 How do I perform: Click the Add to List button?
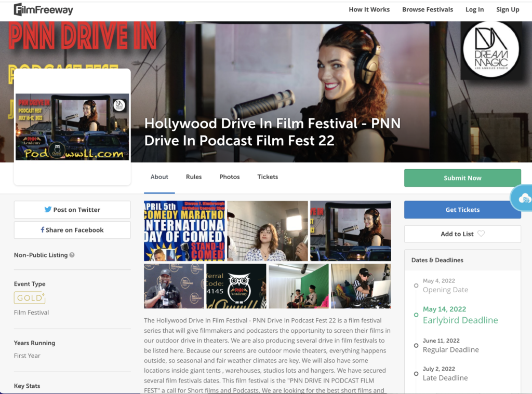462,234
